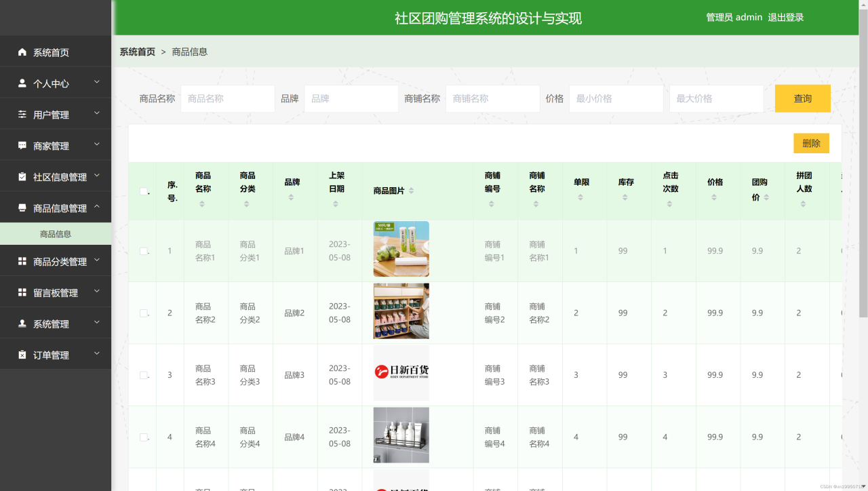
Task: Sort by 上架日期 using its sort arrows
Action: click(336, 204)
